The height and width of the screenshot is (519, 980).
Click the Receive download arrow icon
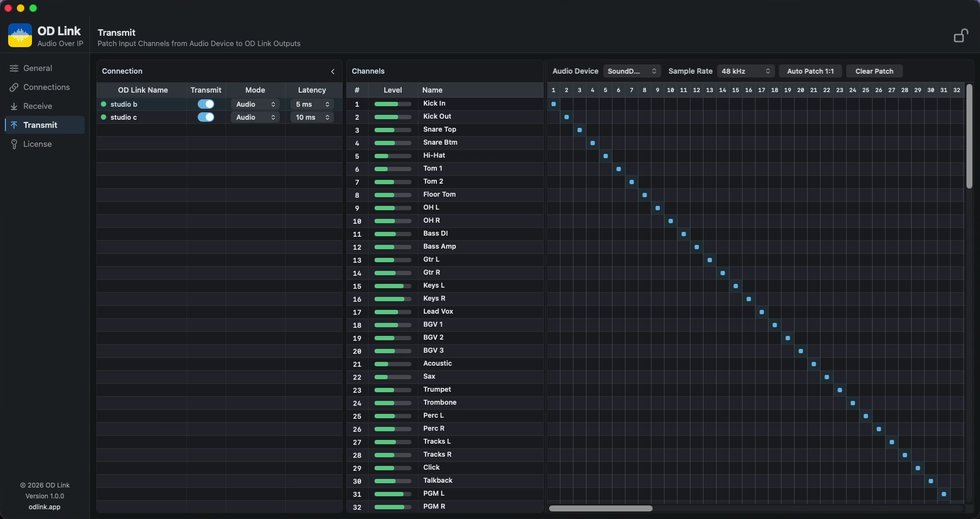point(14,106)
